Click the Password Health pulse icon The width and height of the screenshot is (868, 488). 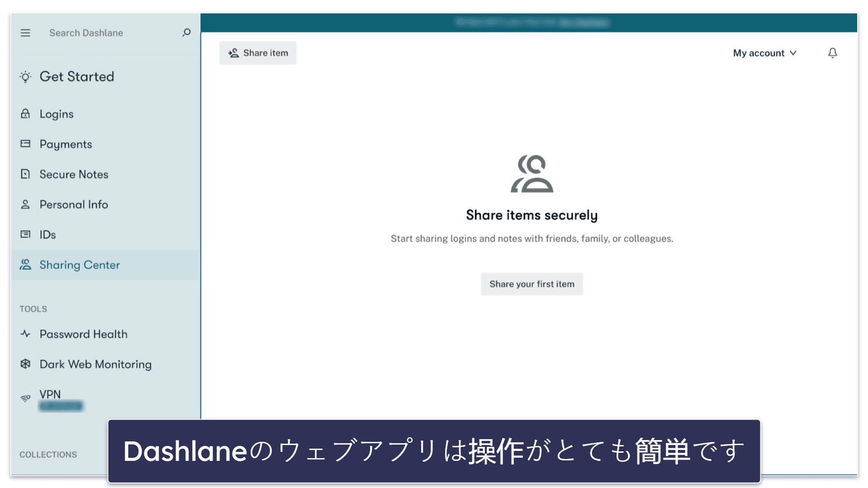[25, 334]
